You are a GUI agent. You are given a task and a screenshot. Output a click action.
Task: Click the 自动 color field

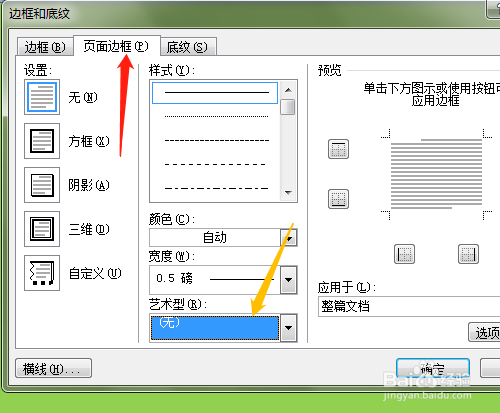(x=215, y=238)
